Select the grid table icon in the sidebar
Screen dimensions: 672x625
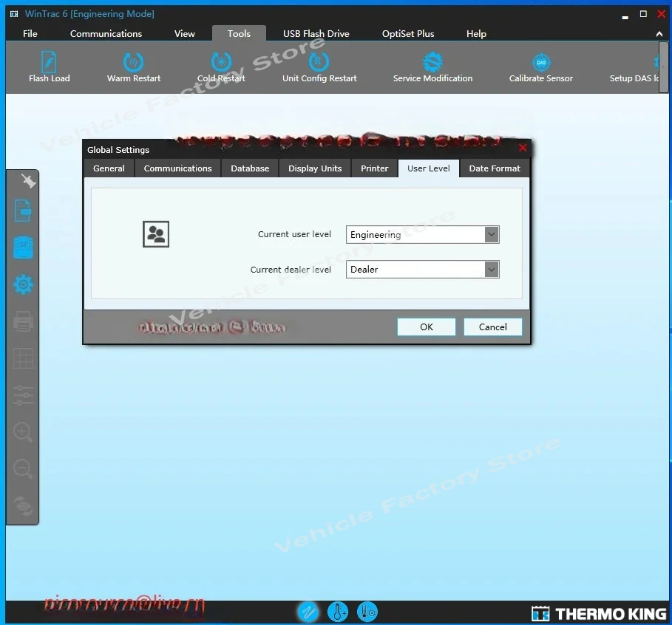(23, 358)
